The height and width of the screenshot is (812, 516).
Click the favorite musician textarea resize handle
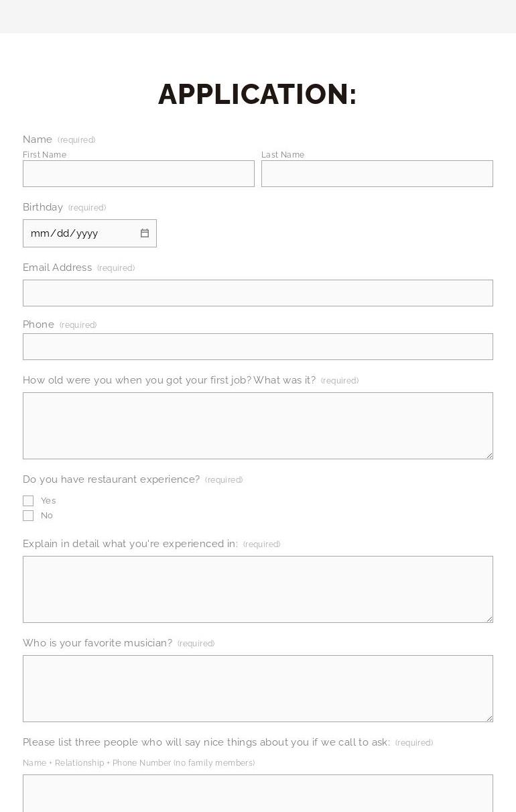click(489, 718)
